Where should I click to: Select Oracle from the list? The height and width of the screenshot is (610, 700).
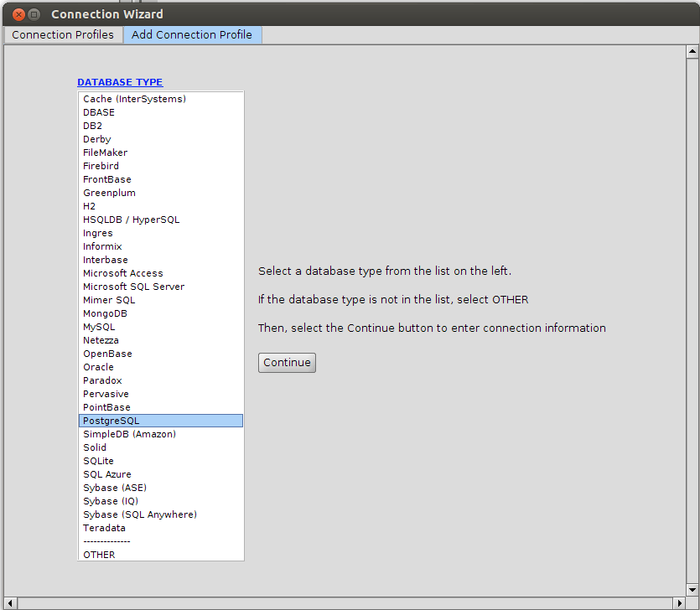point(98,367)
